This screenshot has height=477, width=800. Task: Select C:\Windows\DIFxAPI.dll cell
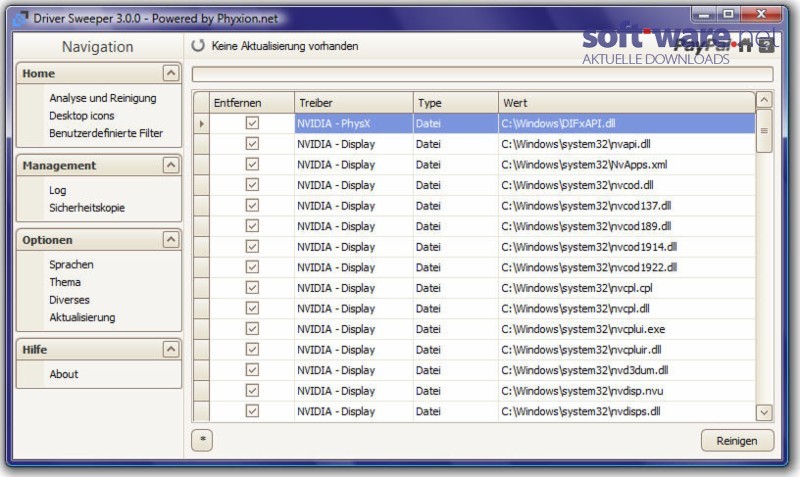coord(627,123)
